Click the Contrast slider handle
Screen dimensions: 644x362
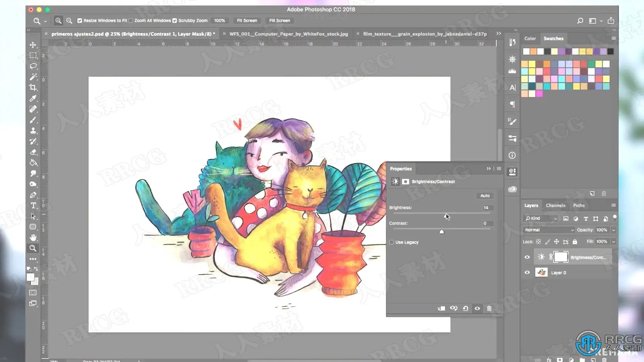pyautogui.click(x=442, y=232)
